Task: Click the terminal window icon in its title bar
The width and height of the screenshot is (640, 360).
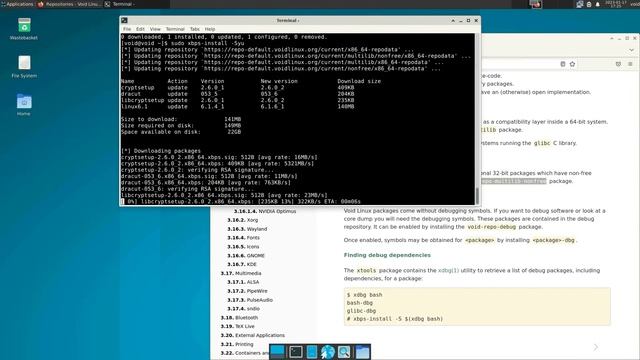Action: point(124,20)
